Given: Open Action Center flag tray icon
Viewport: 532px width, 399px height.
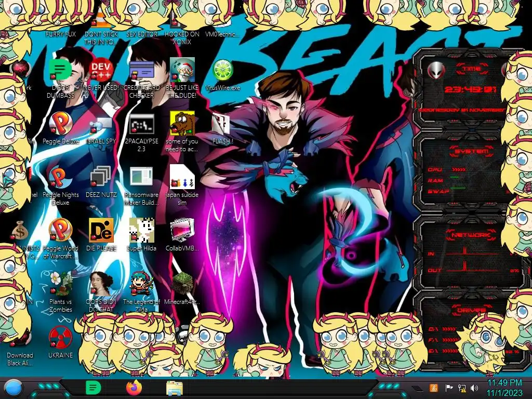Looking at the screenshot, I should [x=449, y=388].
